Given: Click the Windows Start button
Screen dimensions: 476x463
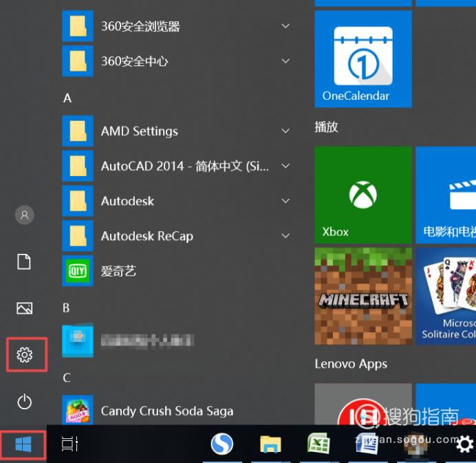Looking at the screenshot, I should [23, 444].
